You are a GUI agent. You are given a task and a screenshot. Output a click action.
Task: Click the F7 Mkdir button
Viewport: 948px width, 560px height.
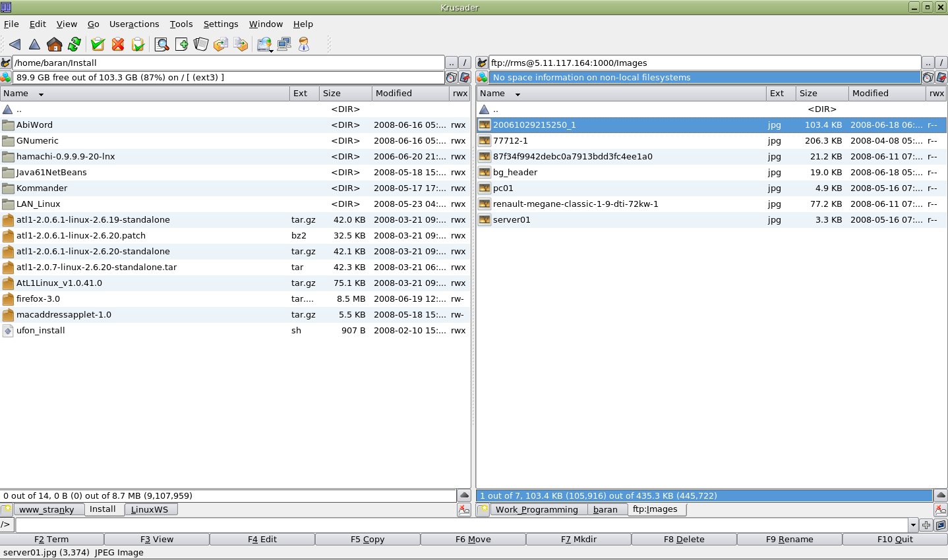point(578,539)
